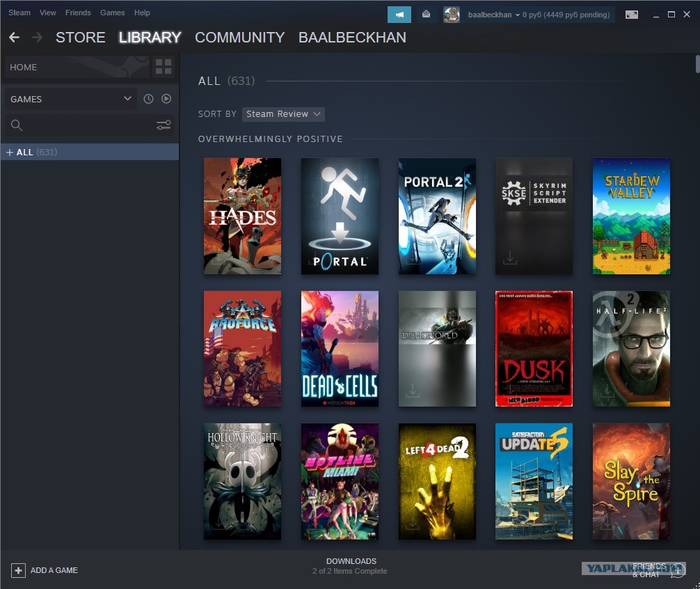The image size is (700, 589).
Task: Enter Big Picture mode icon
Action: [x=632, y=15]
